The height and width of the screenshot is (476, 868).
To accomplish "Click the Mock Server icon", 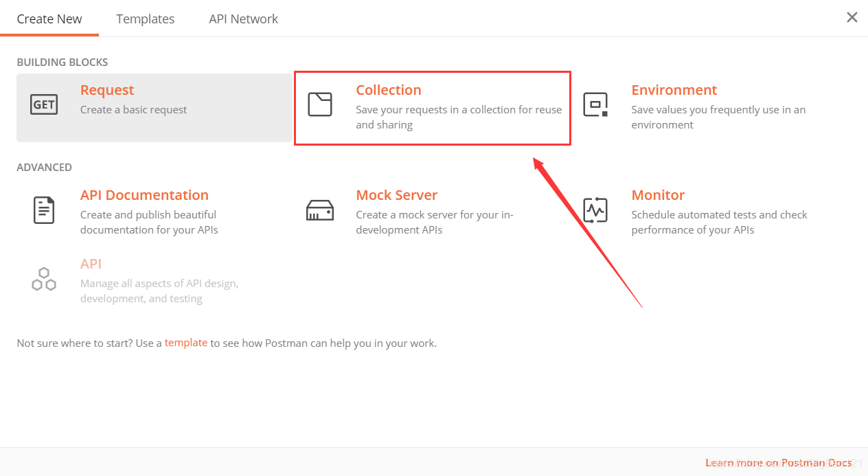I will (319, 210).
